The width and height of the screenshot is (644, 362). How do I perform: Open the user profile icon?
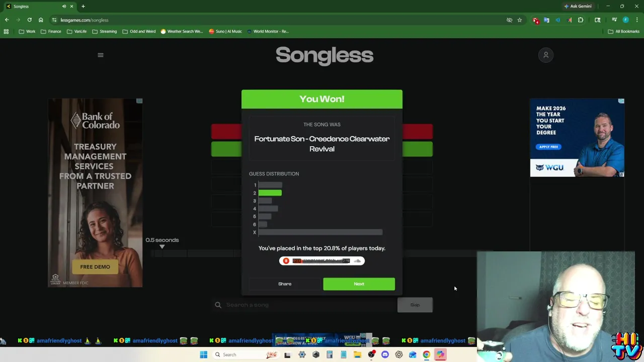546,55
